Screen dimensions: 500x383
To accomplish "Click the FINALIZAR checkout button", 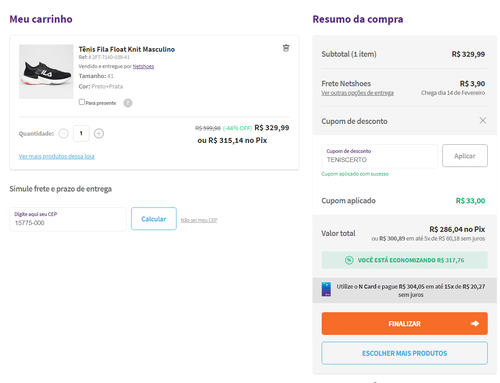I will tap(404, 323).
